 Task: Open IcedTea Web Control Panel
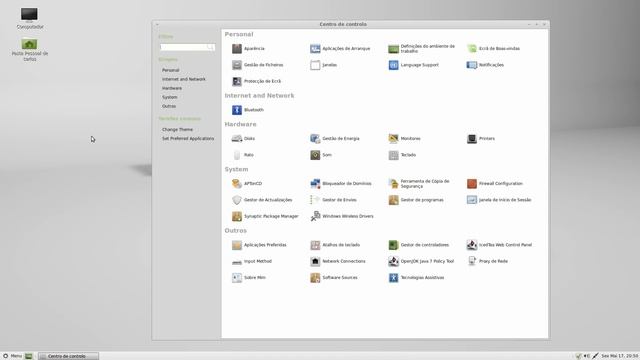500,244
